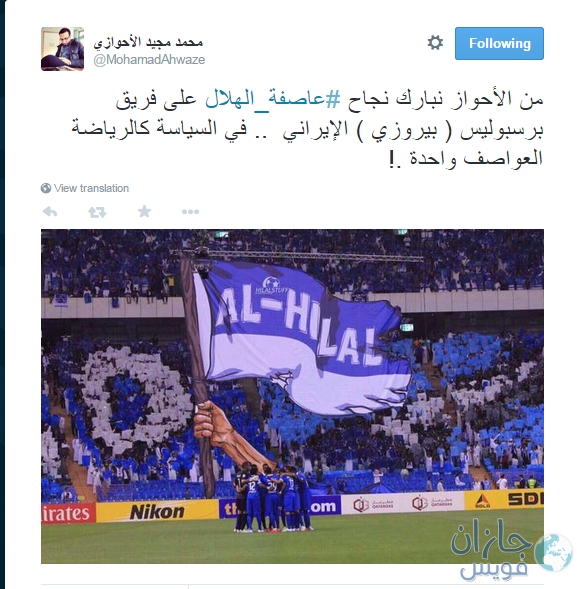Open the @MohamadAhwaze handle link
Image resolution: width=577 pixels, height=589 pixels.
149,59
